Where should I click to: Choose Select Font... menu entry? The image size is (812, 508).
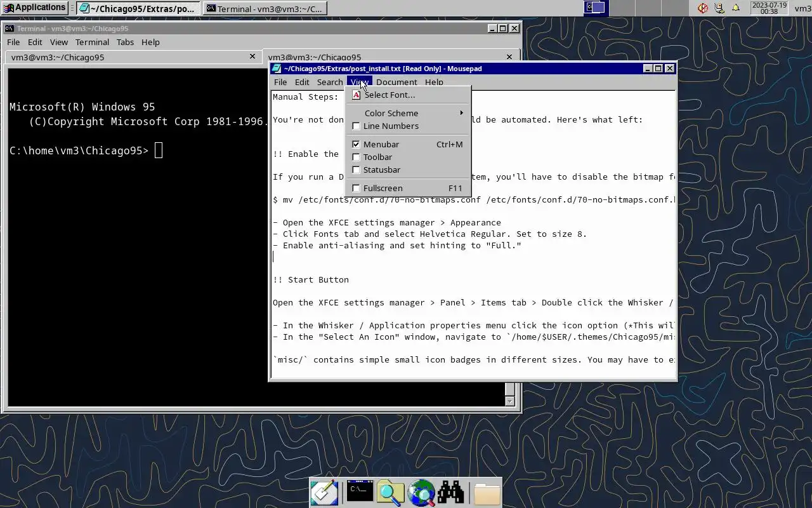click(408, 95)
